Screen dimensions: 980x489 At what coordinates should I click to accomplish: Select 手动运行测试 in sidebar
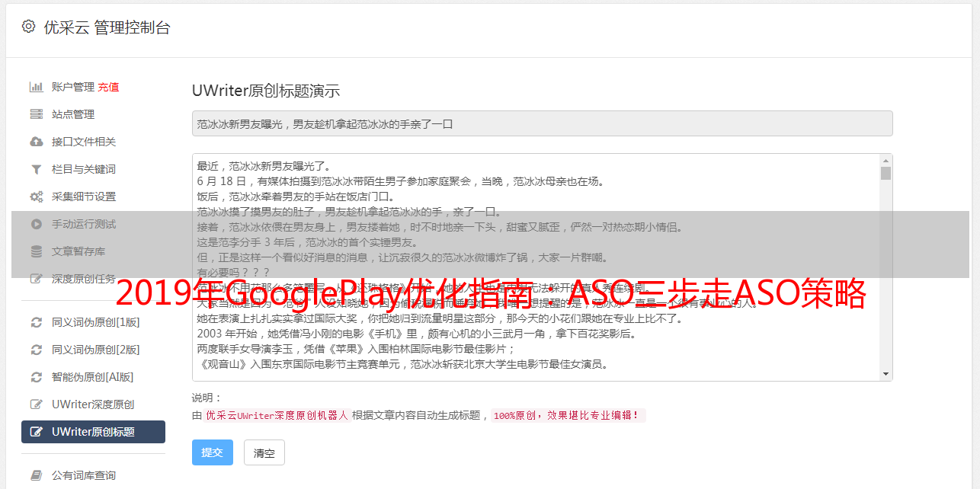[84, 224]
